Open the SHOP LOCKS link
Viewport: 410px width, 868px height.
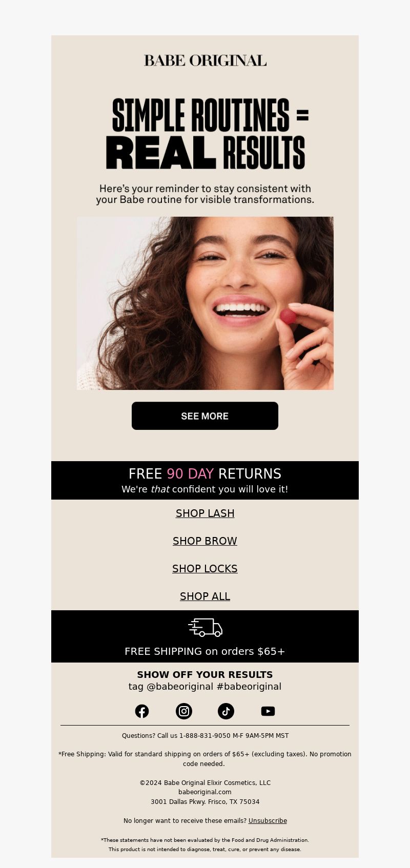tap(205, 569)
